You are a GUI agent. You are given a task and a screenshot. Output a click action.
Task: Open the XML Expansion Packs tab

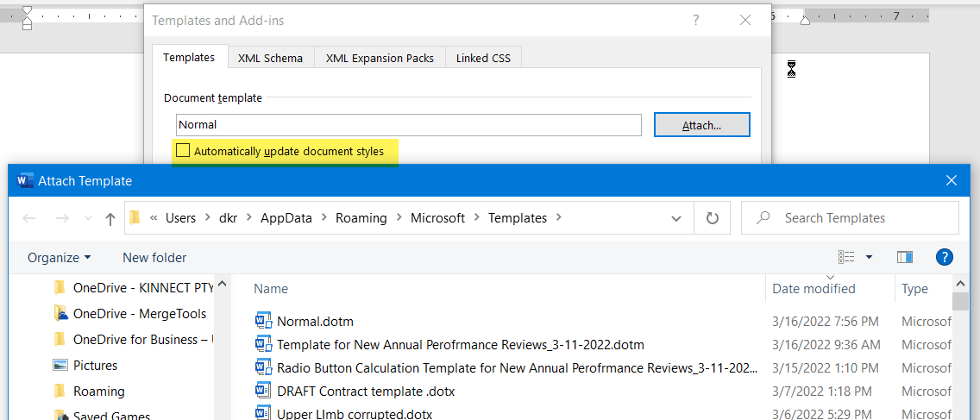(380, 58)
